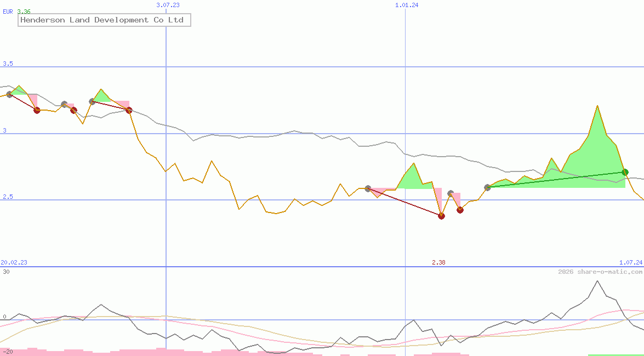Viewport: 644px width, 356px height.
Task: Click the 30 oscillator axis label
Action: point(5,271)
